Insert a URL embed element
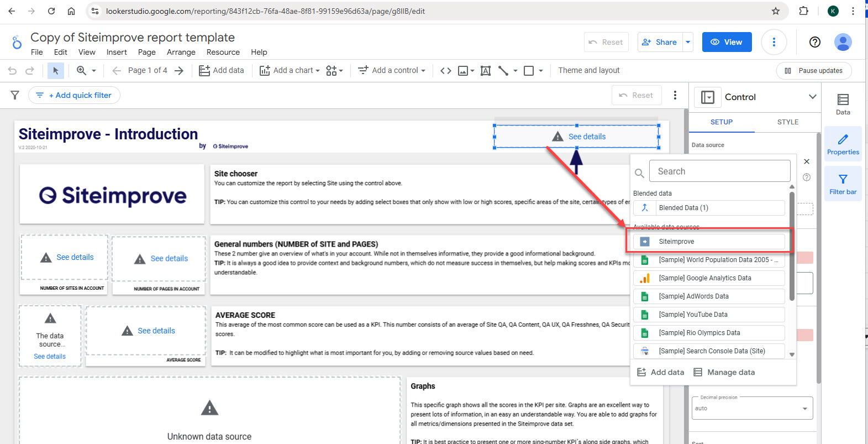The width and height of the screenshot is (868, 444). 446,71
